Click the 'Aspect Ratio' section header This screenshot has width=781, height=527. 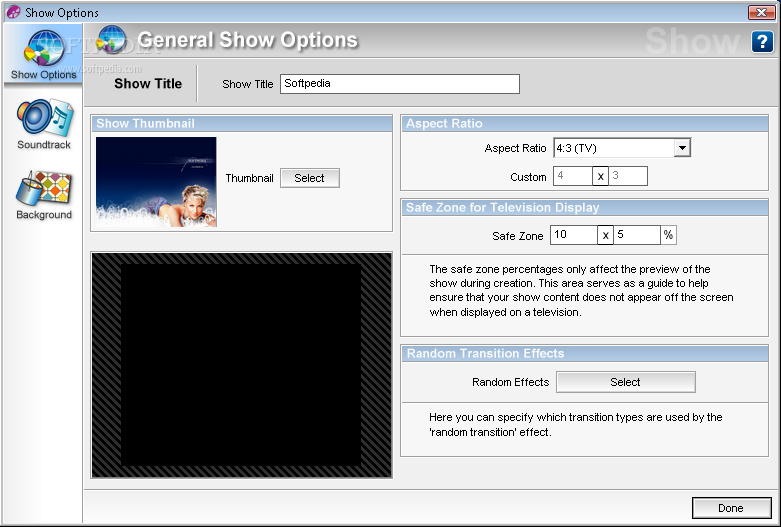pos(585,124)
